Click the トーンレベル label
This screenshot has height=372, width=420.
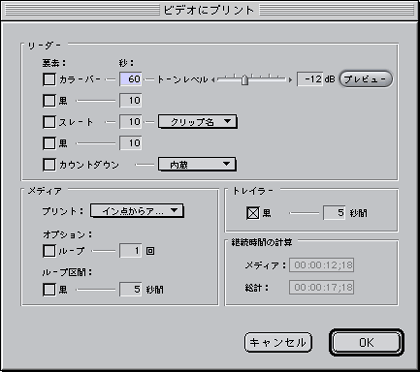183,80
